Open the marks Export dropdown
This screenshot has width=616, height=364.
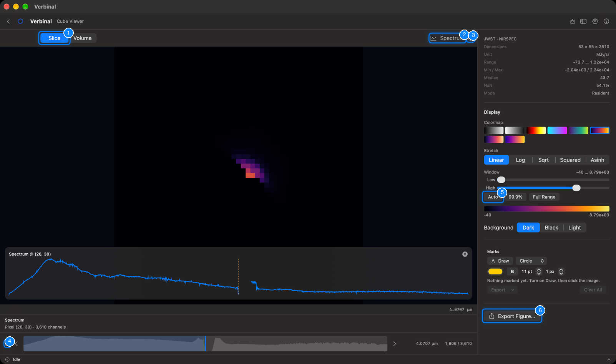tap(502, 290)
